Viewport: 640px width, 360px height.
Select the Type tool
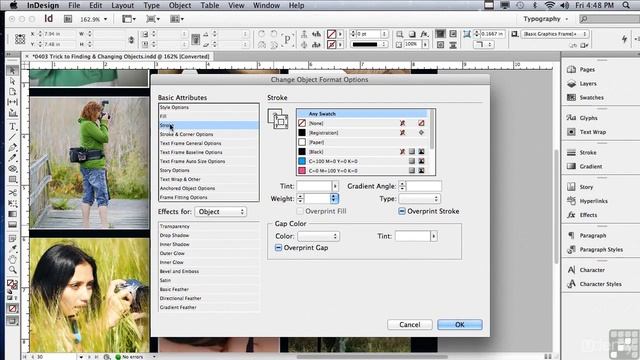click(x=13, y=127)
